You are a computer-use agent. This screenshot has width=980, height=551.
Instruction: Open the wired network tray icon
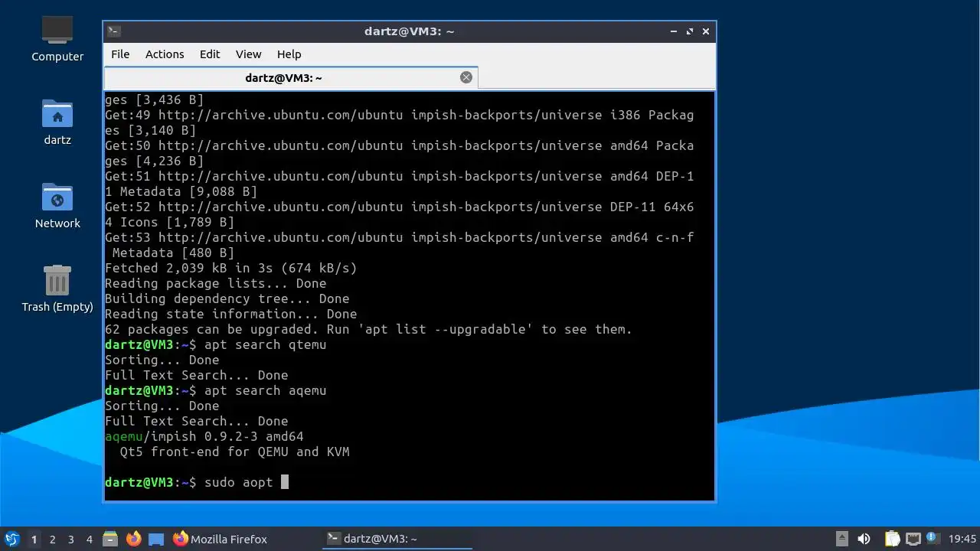pyautogui.click(x=913, y=539)
